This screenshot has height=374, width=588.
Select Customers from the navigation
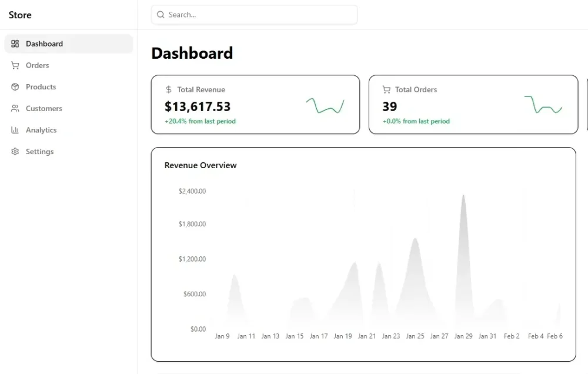point(44,108)
